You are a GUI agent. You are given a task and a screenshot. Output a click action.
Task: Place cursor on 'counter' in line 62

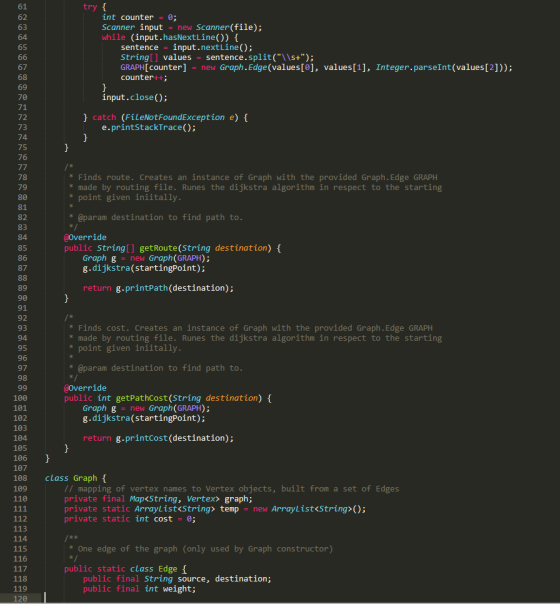pos(137,17)
